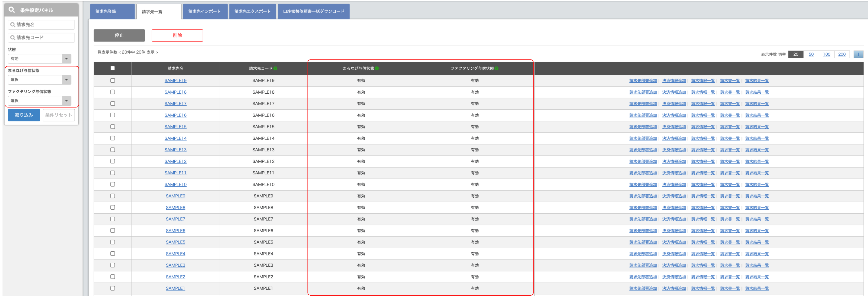Switch to the 請求先登録 tab
Image resolution: width=868 pixels, height=297 pixels.
pyautogui.click(x=112, y=12)
